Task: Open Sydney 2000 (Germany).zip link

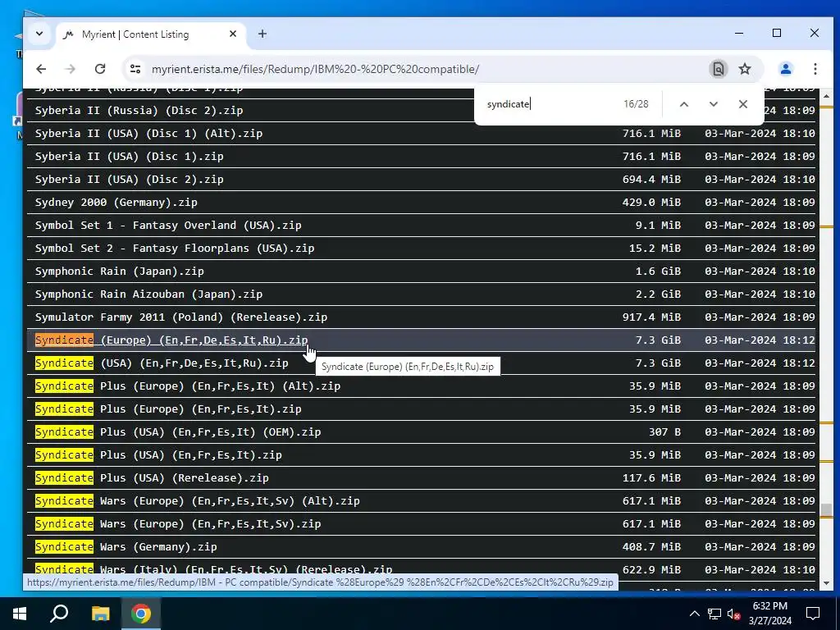Action: click(116, 203)
